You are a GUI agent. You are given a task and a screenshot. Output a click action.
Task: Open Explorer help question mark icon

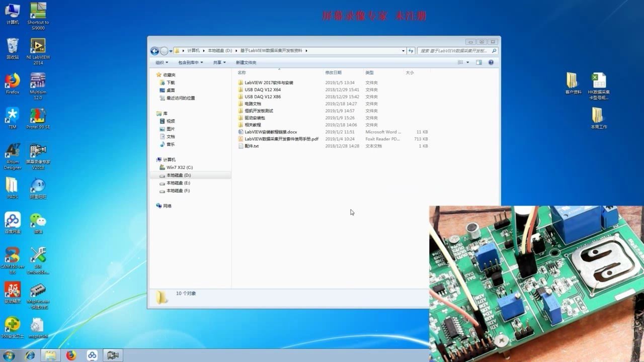(x=491, y=62)
